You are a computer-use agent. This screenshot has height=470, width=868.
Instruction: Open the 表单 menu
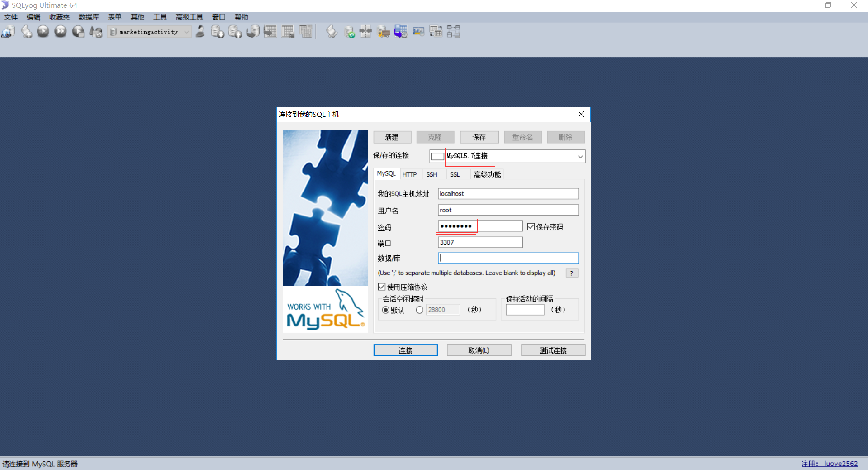(115, 17)
